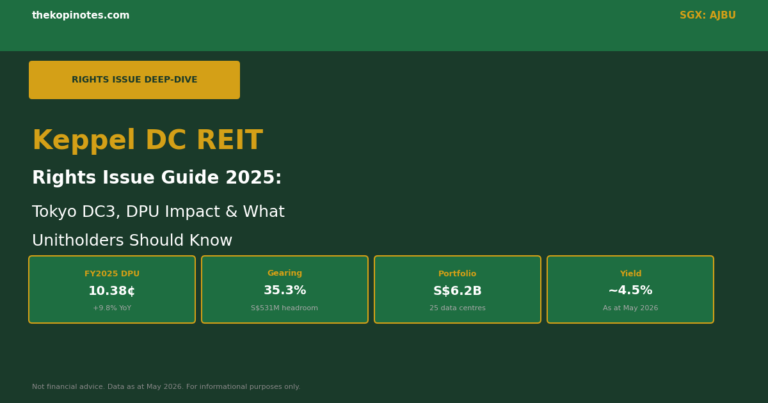This screenshot has width=768, height=403.
Task: Open the Portfolio stat card
Action: point(457,289)
